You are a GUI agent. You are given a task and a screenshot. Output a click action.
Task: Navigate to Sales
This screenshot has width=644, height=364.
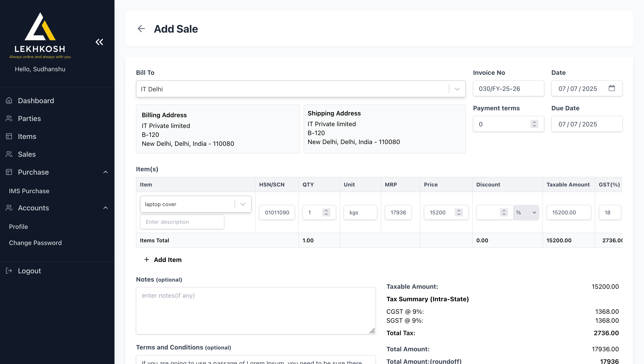click(x=27, y=154)
